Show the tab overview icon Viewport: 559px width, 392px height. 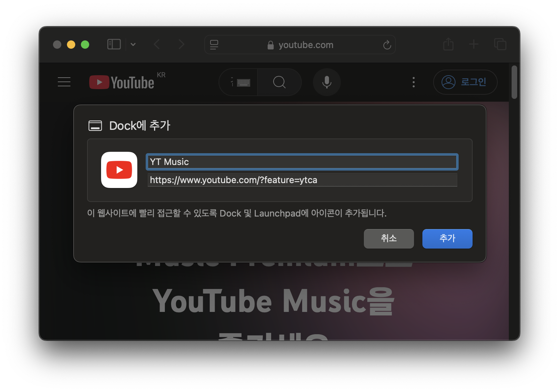click(500, 44)
